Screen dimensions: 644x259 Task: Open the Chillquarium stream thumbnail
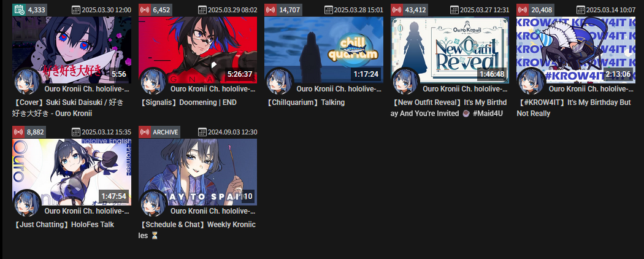324,50
